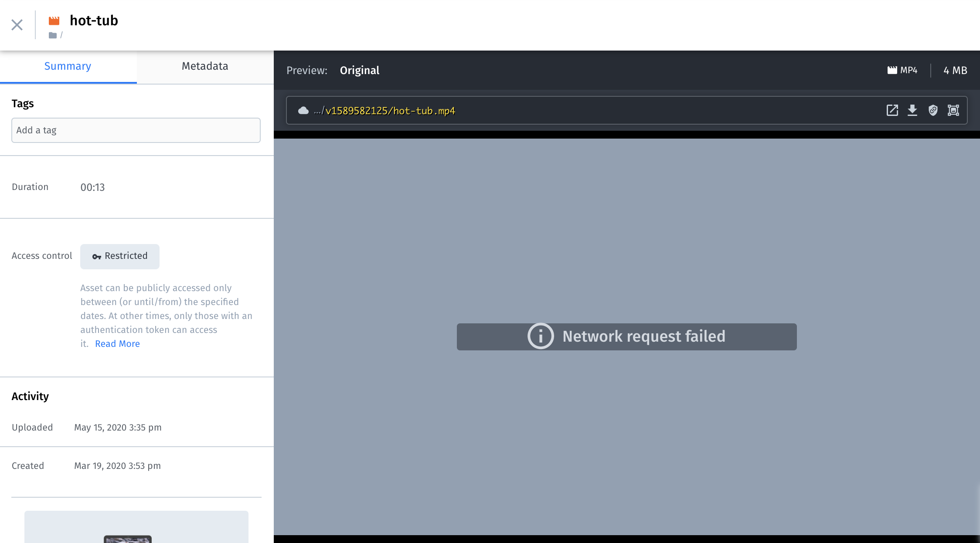This screenshot has height=543, width=980.
Task: Open the Read More documentation link
Action: 117,344
